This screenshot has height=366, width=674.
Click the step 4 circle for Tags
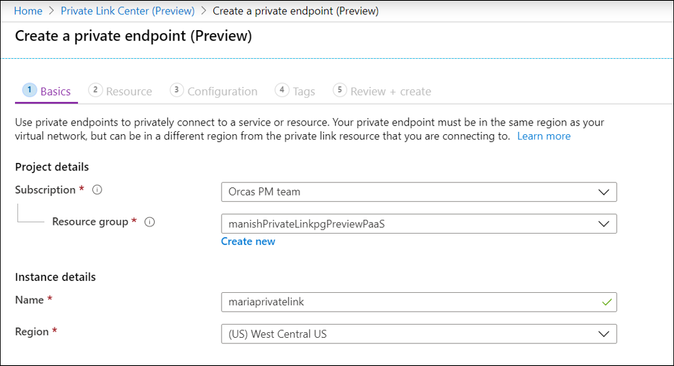pos(282,90)
